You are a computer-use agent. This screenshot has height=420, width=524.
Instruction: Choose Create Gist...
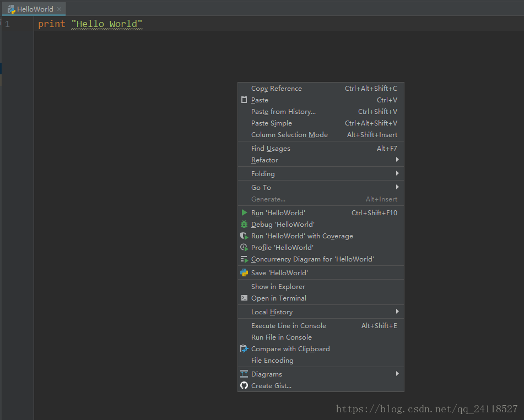pyautogui.click(x=321, y=386)
